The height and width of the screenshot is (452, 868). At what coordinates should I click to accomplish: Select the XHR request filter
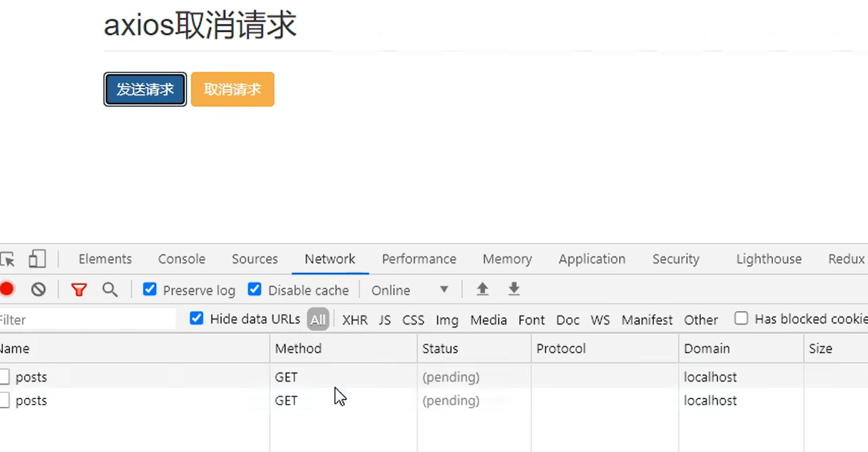click(x=354, y=320)
